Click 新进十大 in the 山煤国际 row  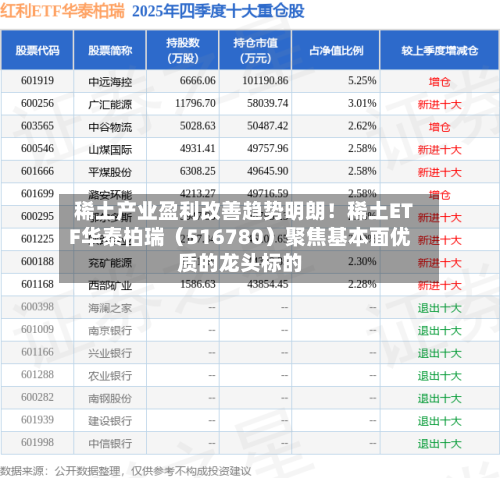[x=439, y=150]
